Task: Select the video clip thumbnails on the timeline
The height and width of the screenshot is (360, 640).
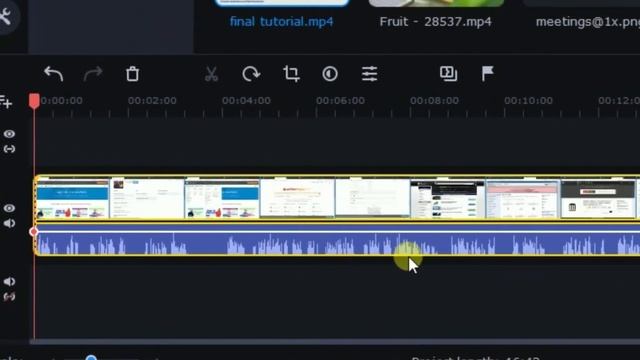Action: click(x=337, y=198)
